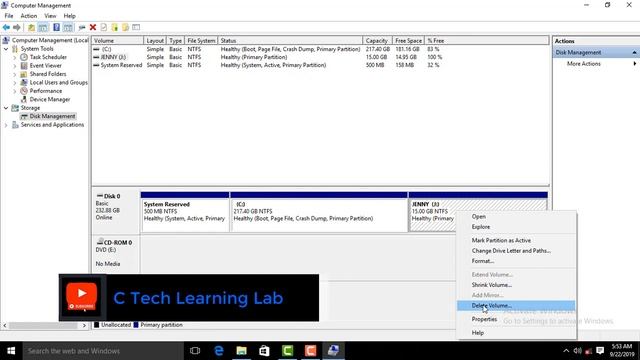Click the blue Help question-mark toolbar icon

(56, 27)
